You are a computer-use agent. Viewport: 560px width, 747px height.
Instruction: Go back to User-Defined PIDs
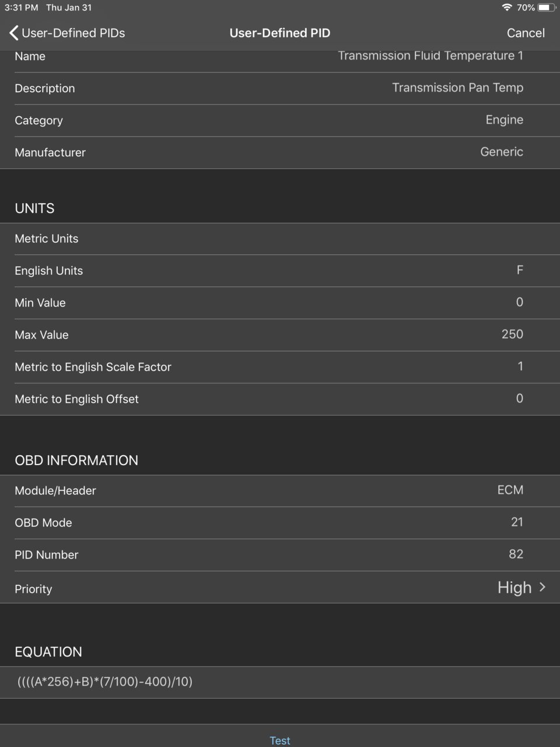click(x=67, y=33)
